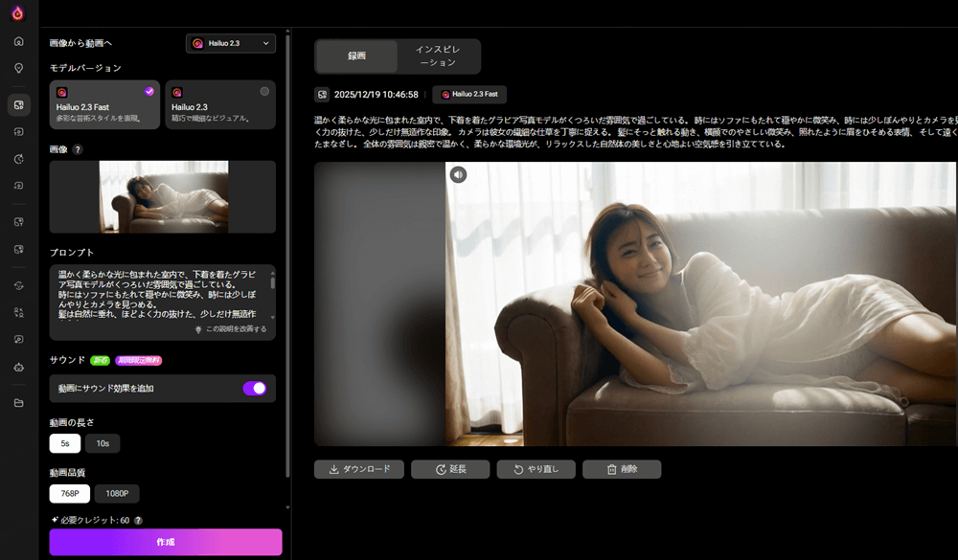Viewport: 958px width, 560px height.
Task: Open the home icon in sidebar
Action: pyautogui.click(x=18, y=41)
